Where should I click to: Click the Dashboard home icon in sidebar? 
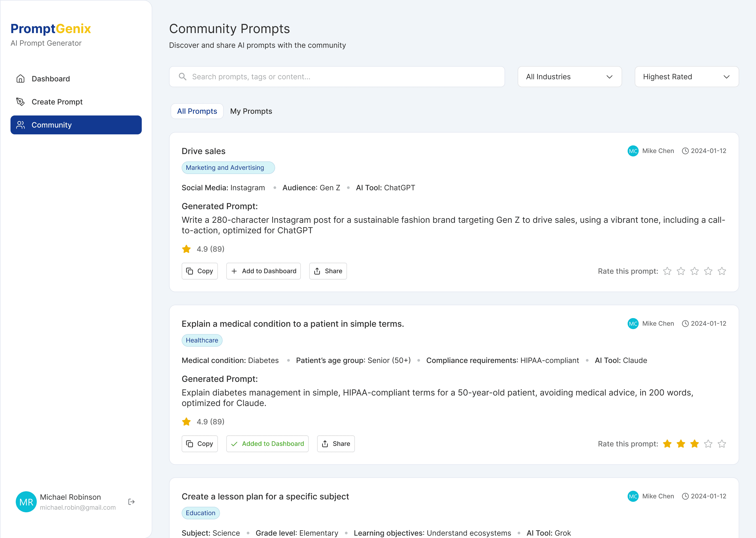coord(20,78)
